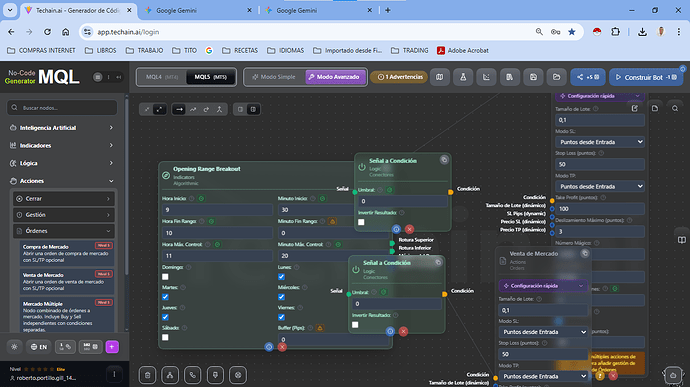Click blue info button on Opening Range Breakout node
Screen dimensions: 690x387
269,347
